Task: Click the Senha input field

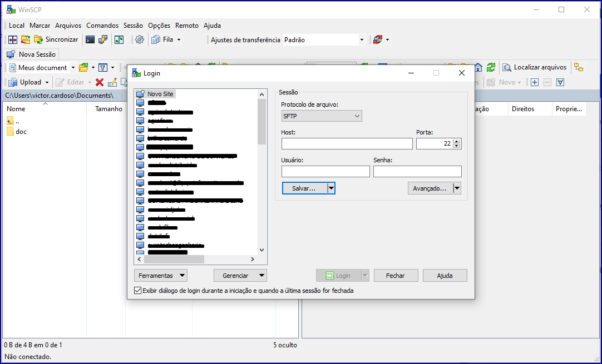Action: (417, 172)
